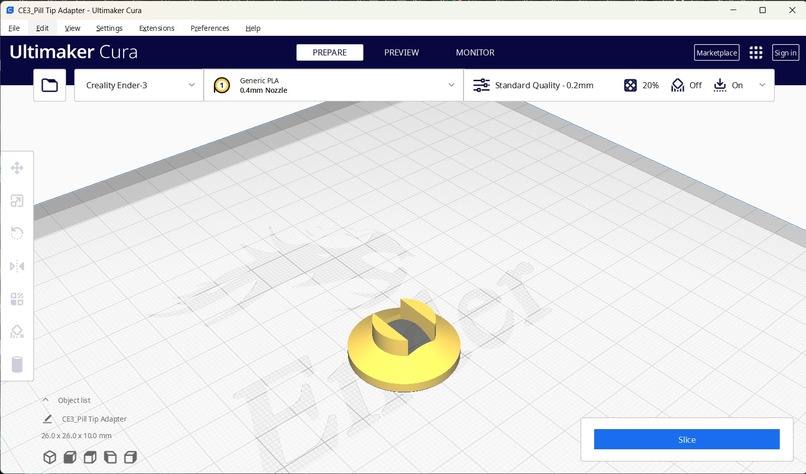Click the 26.0 x 26.0 x 10.0 mm dimensions
Screen dimensions: 806x474
tap(77, 435)
